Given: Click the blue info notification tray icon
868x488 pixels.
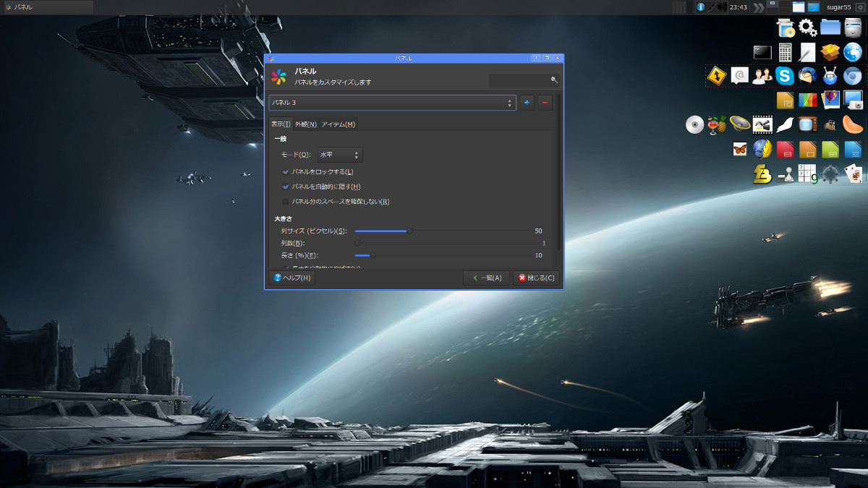Looking at the screenshot, I should point(700,7).
